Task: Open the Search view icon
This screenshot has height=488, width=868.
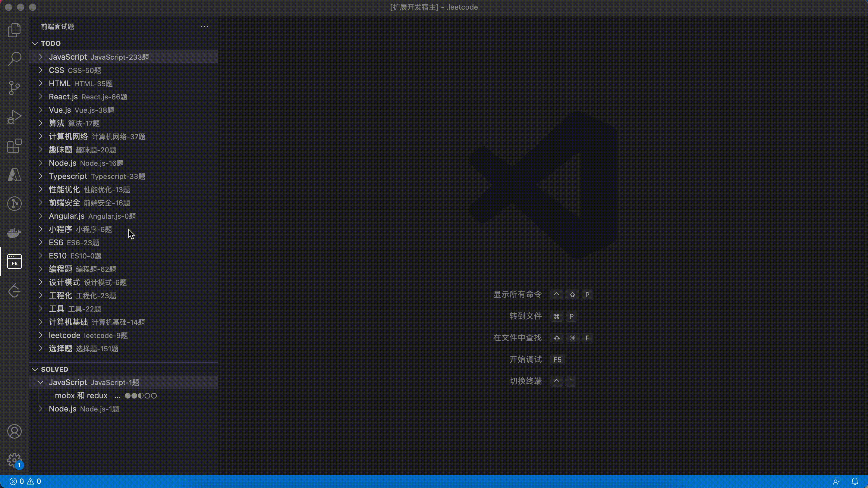Action: (14, 59)
